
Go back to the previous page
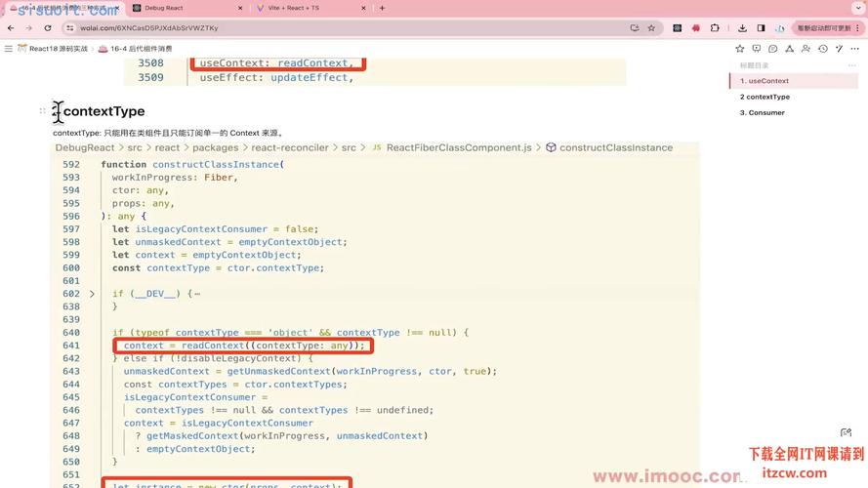point(11,27)
